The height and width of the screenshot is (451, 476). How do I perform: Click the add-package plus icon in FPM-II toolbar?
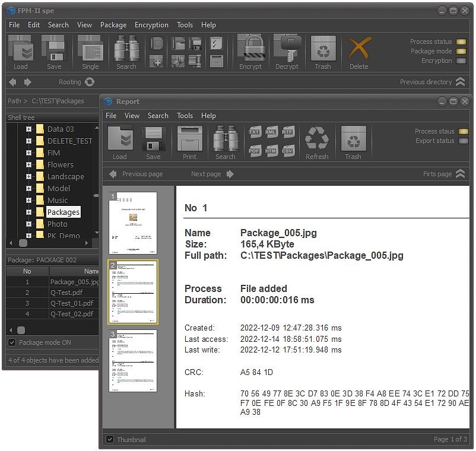click(157, 62)
